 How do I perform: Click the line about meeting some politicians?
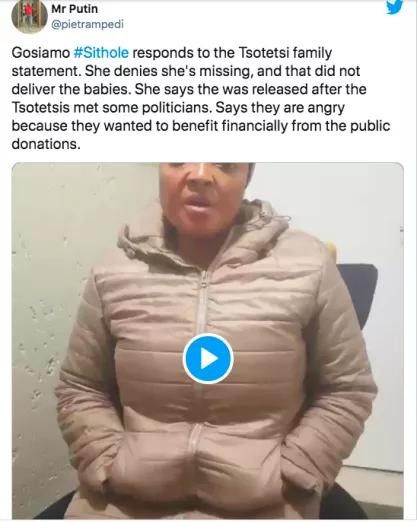(x=178, y=108)
